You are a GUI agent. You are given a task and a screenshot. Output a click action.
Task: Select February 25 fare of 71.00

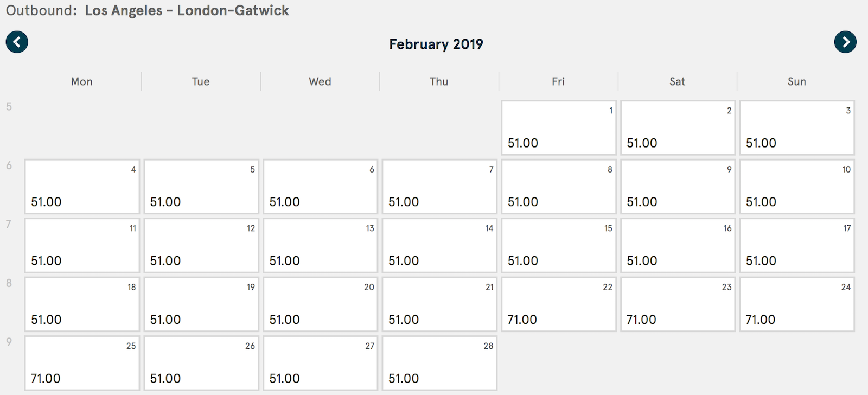tap(82, 363)
